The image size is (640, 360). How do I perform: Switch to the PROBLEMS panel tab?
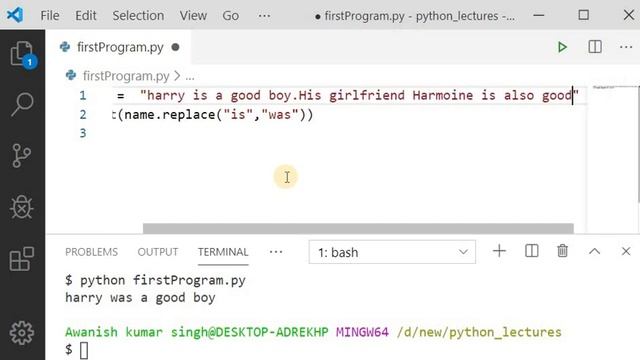coord(91,252)
